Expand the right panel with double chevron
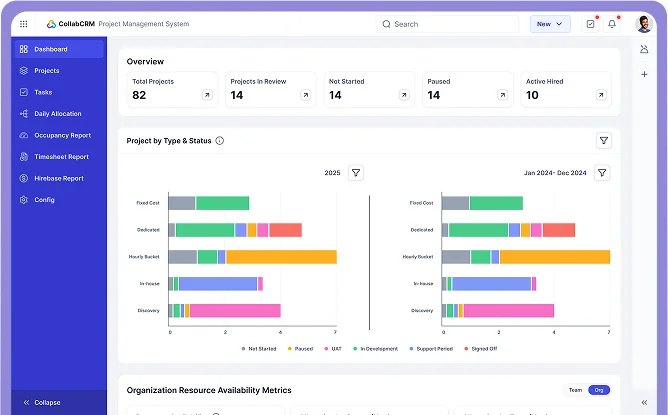Screen dimensions: 668x415 pyautogui.click(x=644, y=402)
